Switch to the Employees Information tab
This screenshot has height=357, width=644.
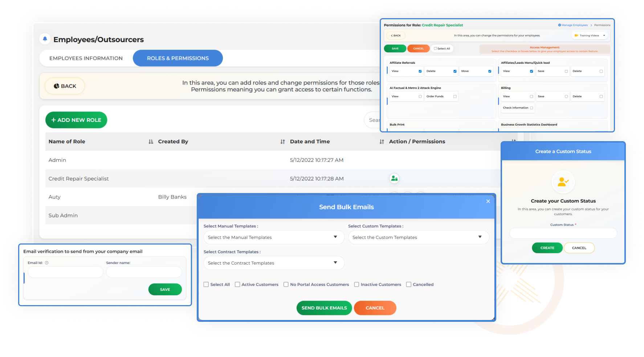pyautogui.click(x=86, y=58)
